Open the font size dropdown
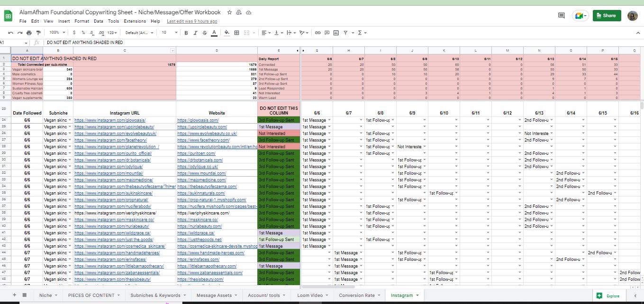This screenshot has width=644, height=304. pyautogui.click(x=169, y=33)
